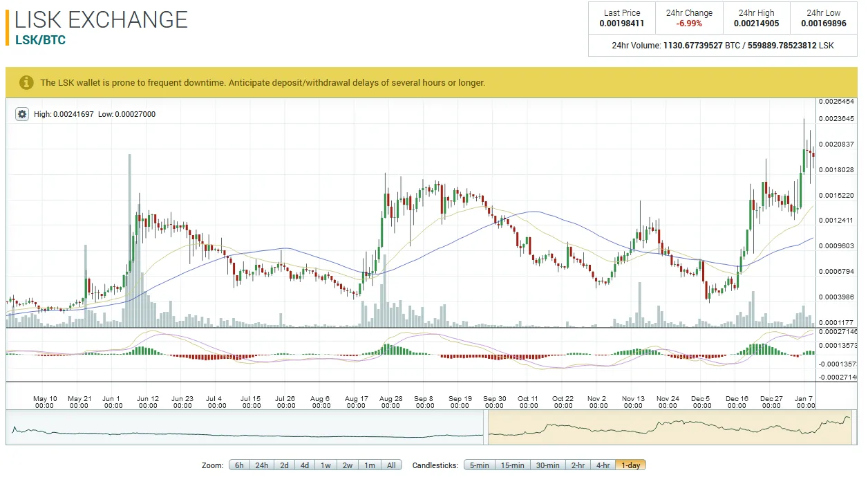Click the LISK EXCHANGE heading
This screenshot has height=484, width=868.
click(x=101, y=19)
